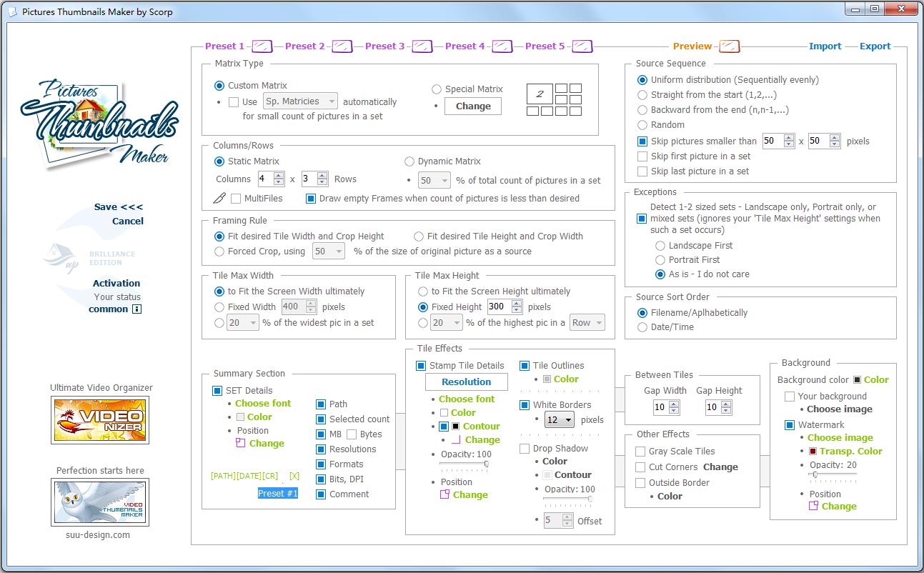Click the Resolution button in Tile Effects
The height and width of the screenshot is (573, 924).
[467, 382]
